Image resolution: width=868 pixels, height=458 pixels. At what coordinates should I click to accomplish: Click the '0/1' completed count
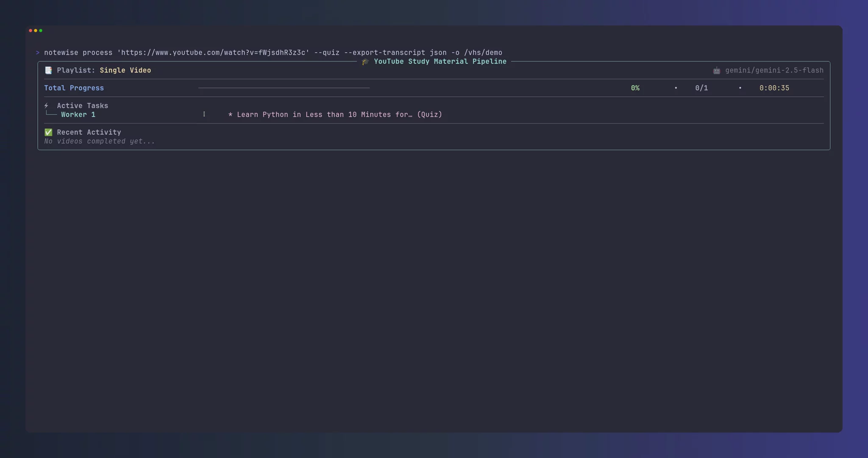pyautogui.click(x=701, y=88)
